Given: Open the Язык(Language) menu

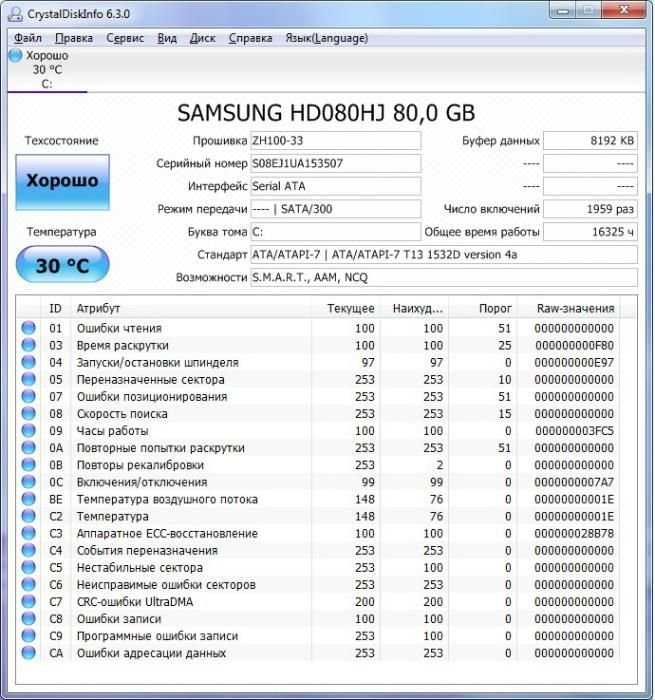Looking at the screenshot, I should [327, 38].
